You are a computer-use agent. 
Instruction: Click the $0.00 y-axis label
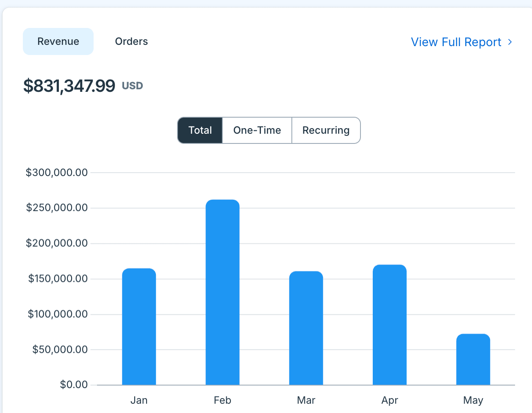pyautogui.click(x=74, y=385)
